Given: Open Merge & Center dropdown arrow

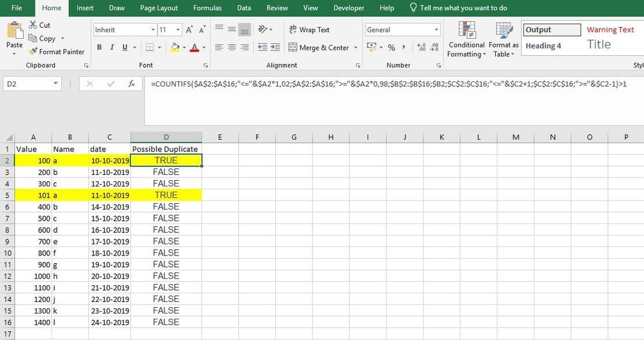Looking at the screenshot, I should 356,48.
